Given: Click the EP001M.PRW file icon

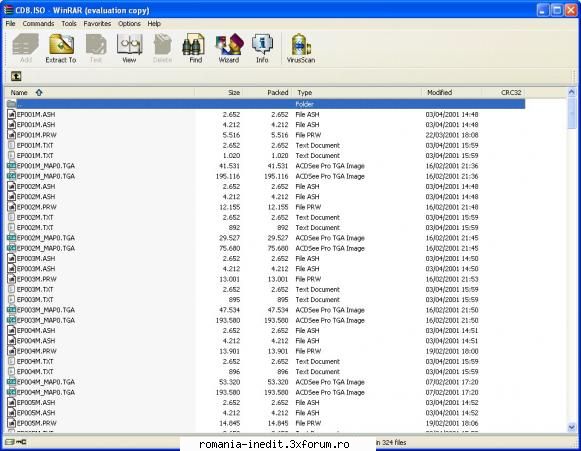Looking at the screenshot, I should click(x=11, y=135).
